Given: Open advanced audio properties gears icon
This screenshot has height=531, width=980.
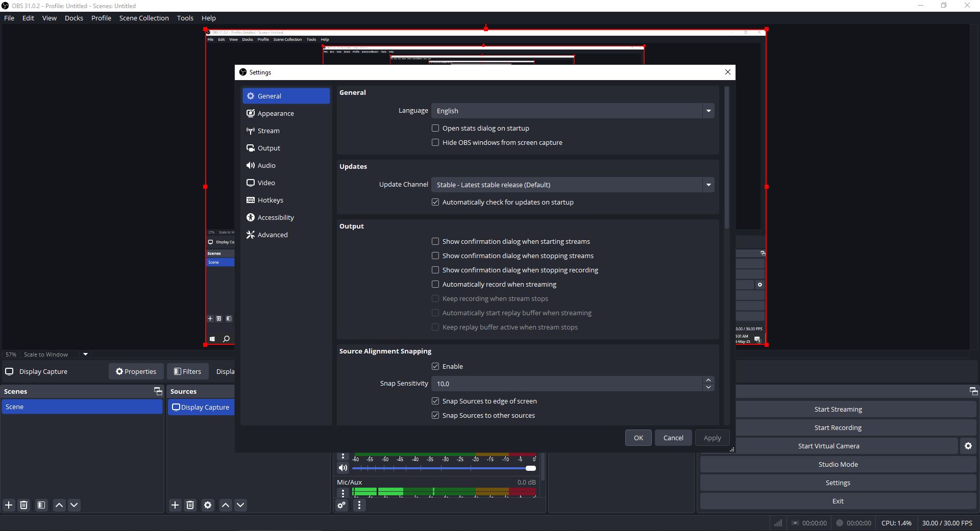Looking at the screenshot, I should tap(341, 505).
